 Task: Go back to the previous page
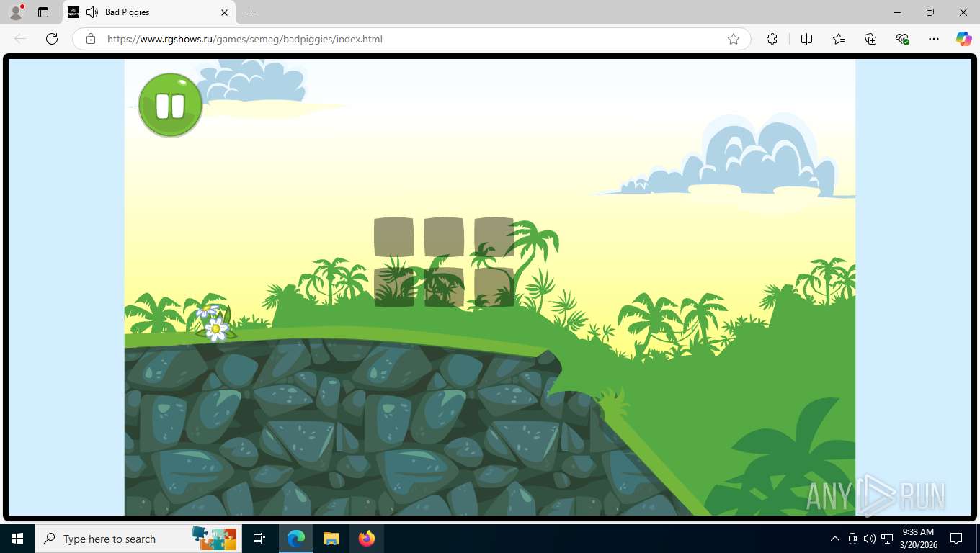point(20,39)
